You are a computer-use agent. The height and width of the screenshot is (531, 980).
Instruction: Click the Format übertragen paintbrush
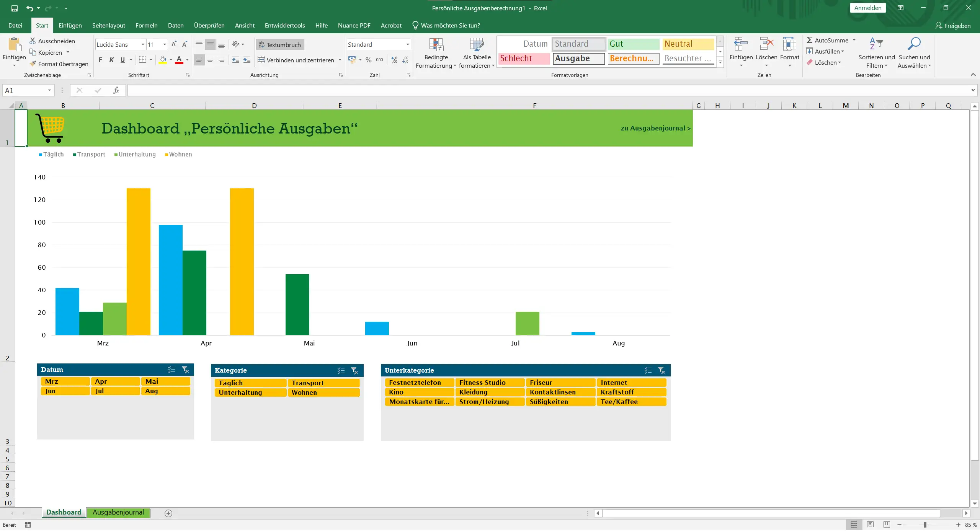pyautogui.click(x=33, y=64)
